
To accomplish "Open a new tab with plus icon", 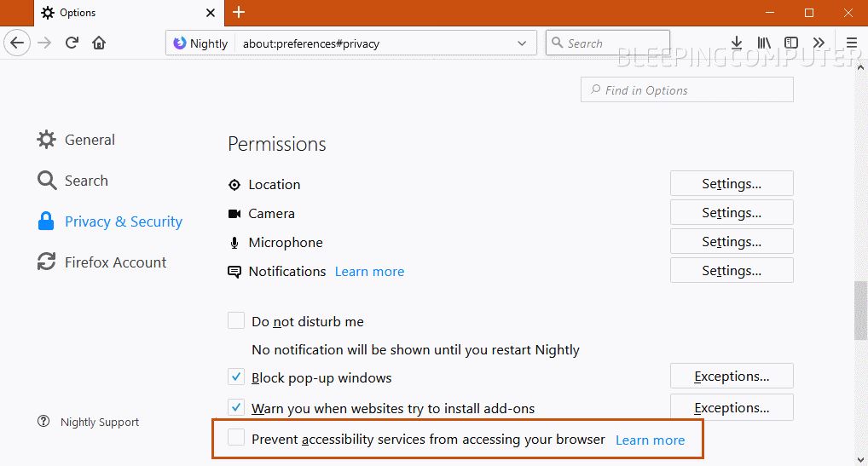I will pyautogui.click(x=239, y=12).
